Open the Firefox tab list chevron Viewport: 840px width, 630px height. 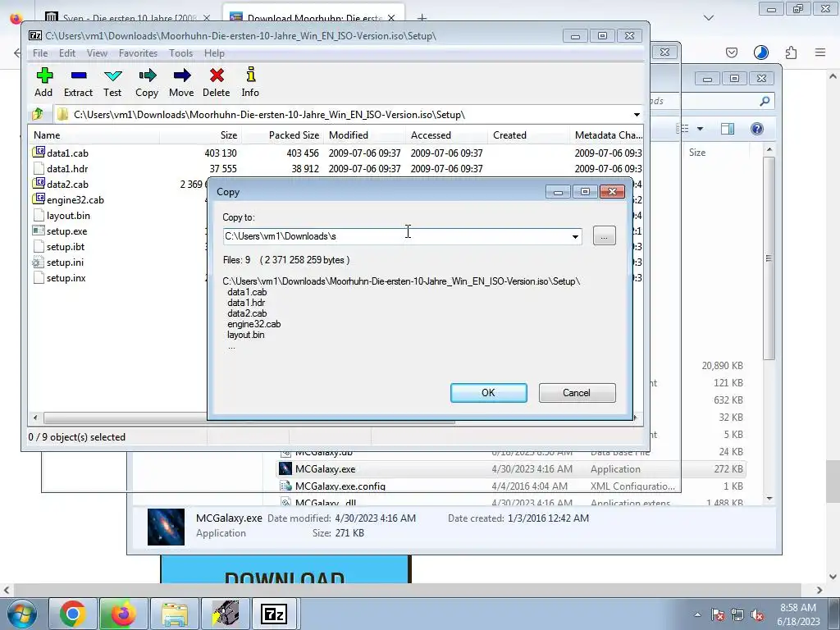click(709, 18)
